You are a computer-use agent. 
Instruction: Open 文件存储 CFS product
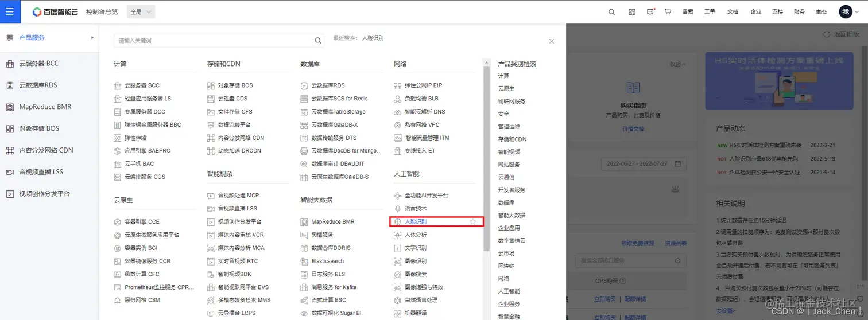(235, 112)
